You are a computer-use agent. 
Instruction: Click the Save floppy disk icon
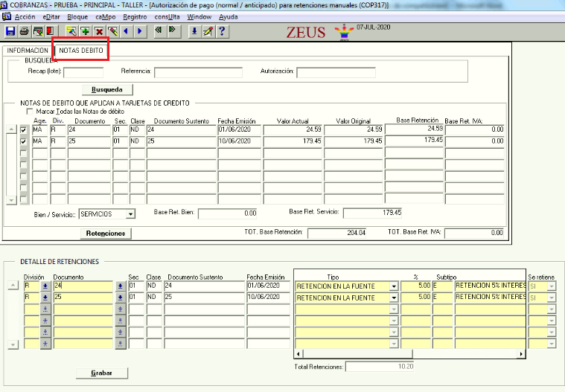pyautogui.click(x=10, y=31)
